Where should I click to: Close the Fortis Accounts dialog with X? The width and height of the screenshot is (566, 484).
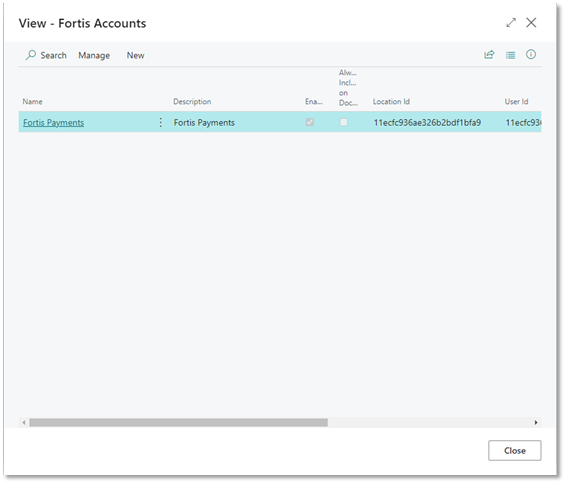pyautogui.click(x=531, y=22)
